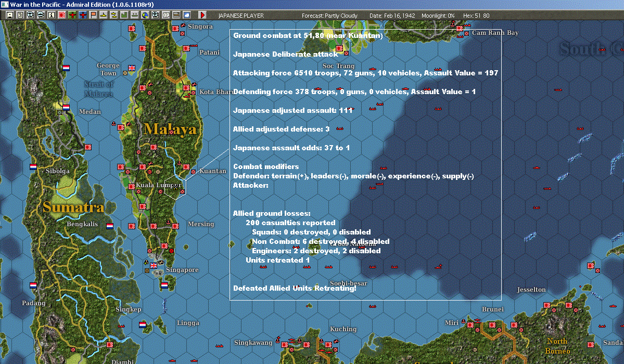The image size is (624, 364).
Task: Click the 'Hex: 51 80' status text
Action: point(476,16)
